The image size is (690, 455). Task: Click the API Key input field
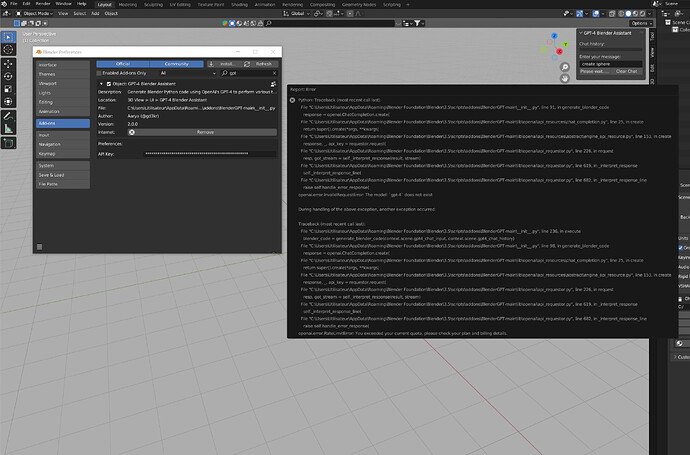209,154
